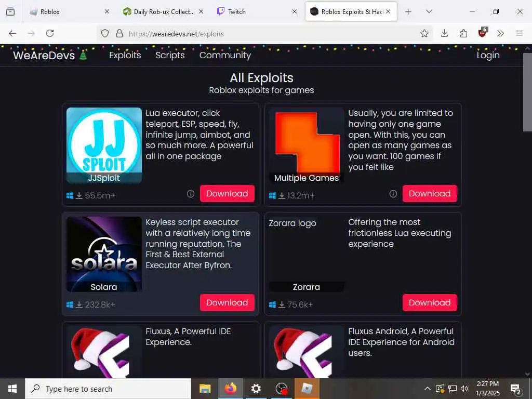Open Firefox View icon left of tabs
Screen dimensions: 532x399
pyautogui.click(x=10, y=11)
